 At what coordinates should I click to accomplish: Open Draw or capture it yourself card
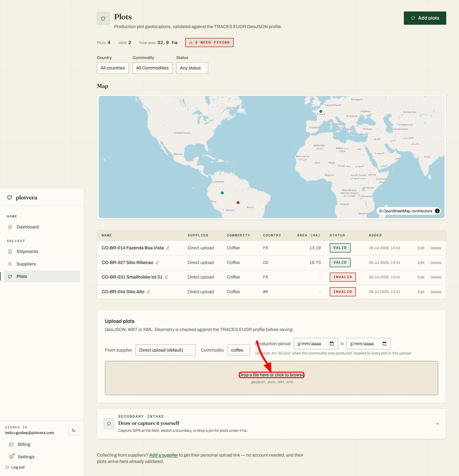pos(271,424)
